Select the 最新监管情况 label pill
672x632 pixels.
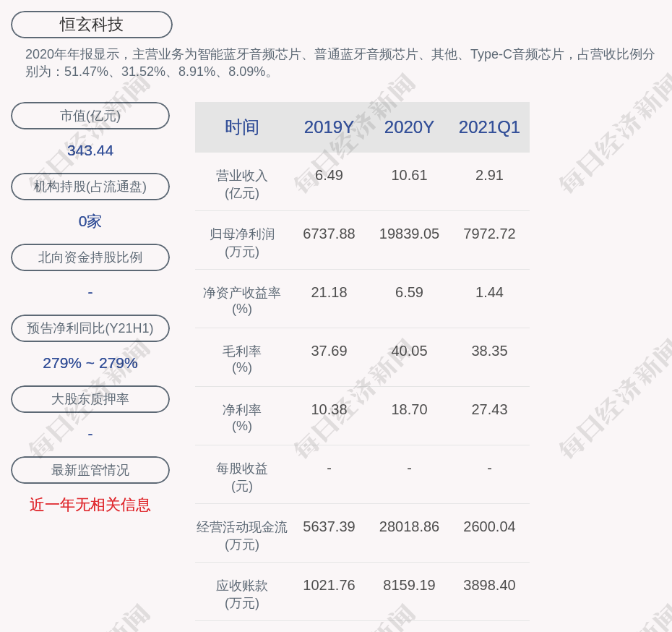point(90,470)
